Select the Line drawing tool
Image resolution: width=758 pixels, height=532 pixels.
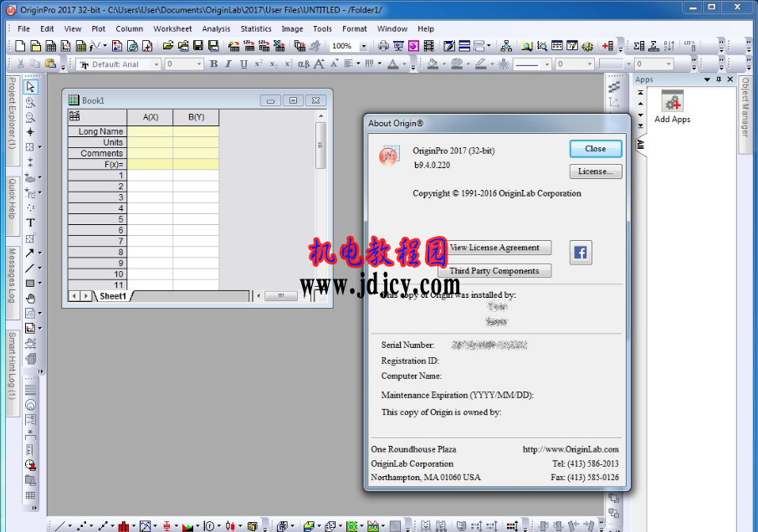[30, 269]
